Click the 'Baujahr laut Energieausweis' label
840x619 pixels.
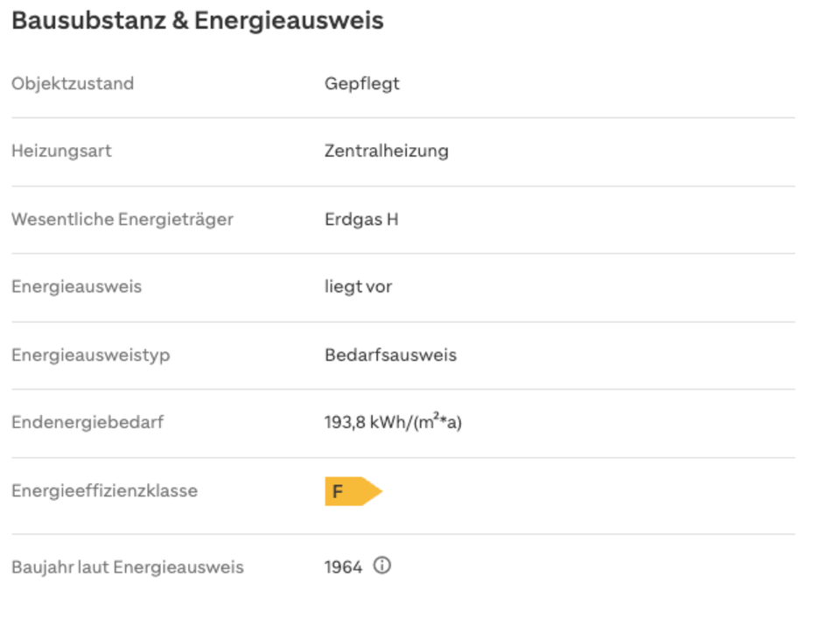tap(127, 567)
